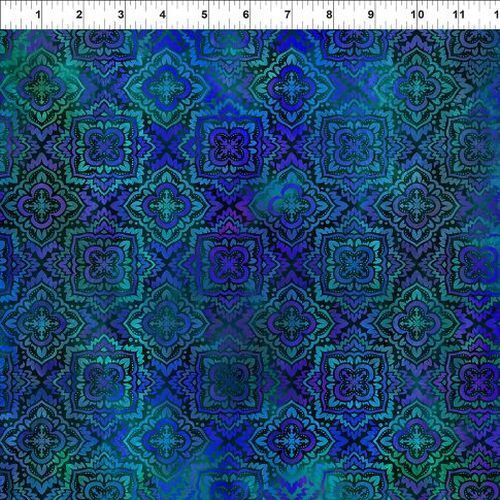The image size is (500, 500).
Task: Click the cut-off number after ruler's 11
Action: 497,14
